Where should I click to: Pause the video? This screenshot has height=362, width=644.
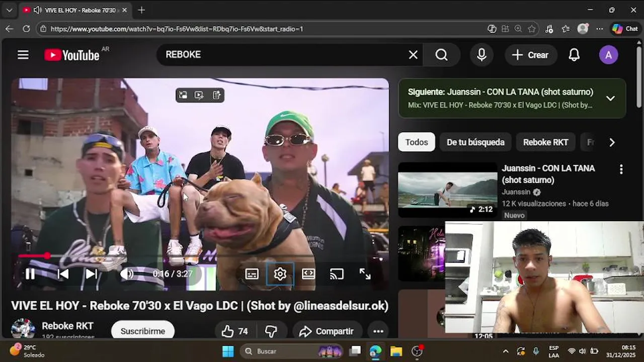point(30,274)
